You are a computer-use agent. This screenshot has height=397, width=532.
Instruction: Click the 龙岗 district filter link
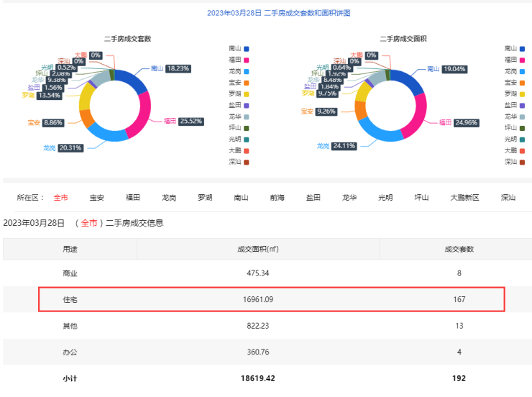point(169,198)
